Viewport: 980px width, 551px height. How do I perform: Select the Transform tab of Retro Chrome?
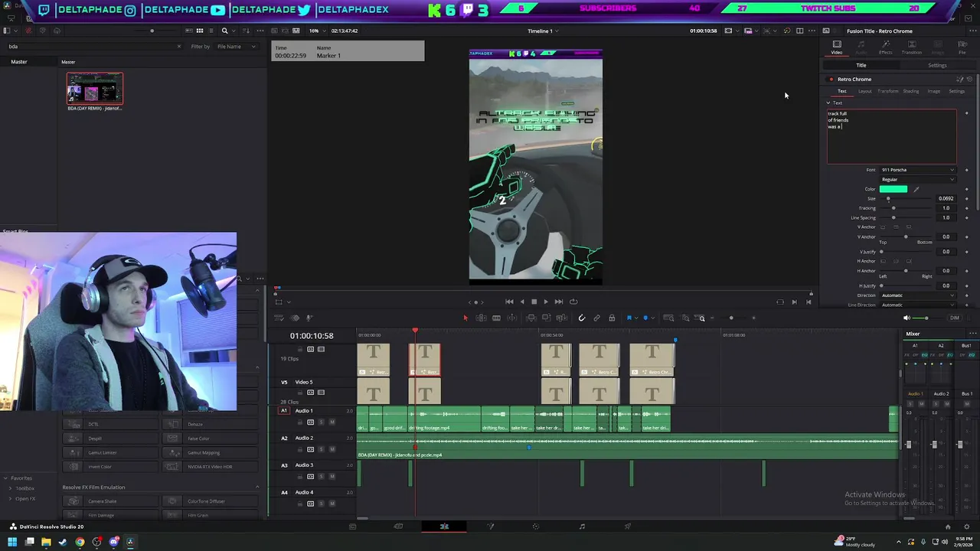pos(887,91)
